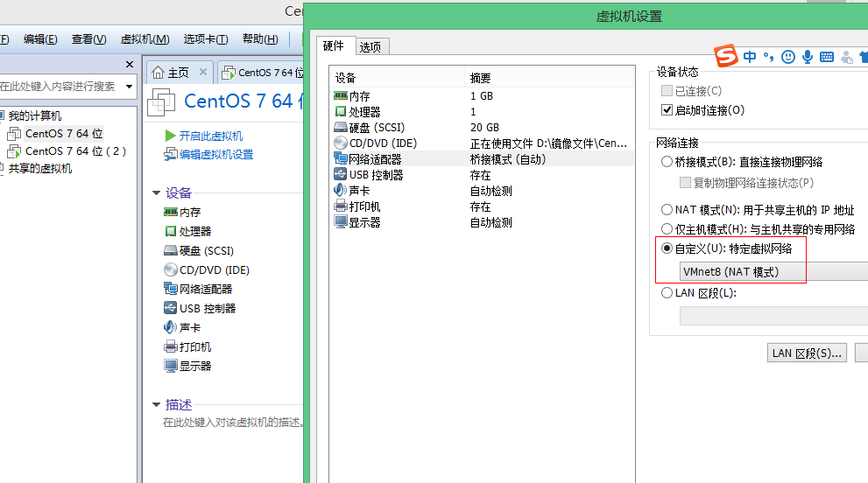Click the 编辑虚拟机设置 link
Viewport: 868px width, 483px height.
[215, 154]
